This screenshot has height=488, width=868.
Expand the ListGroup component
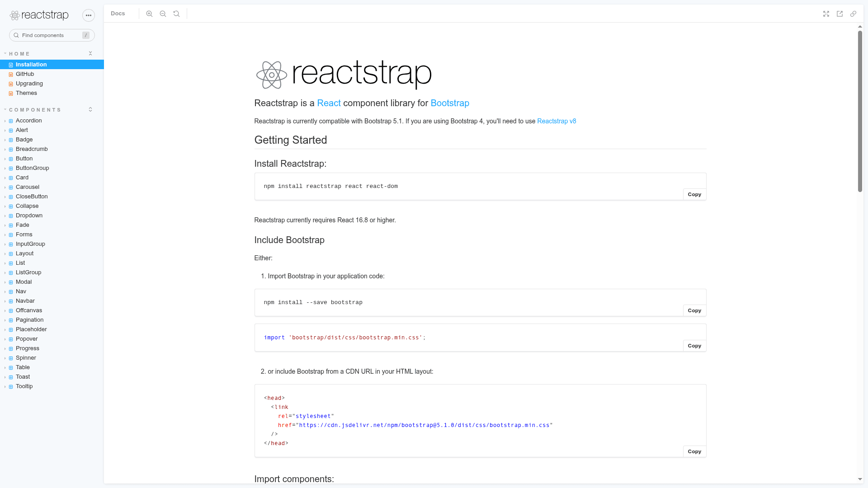coord(52,272)
